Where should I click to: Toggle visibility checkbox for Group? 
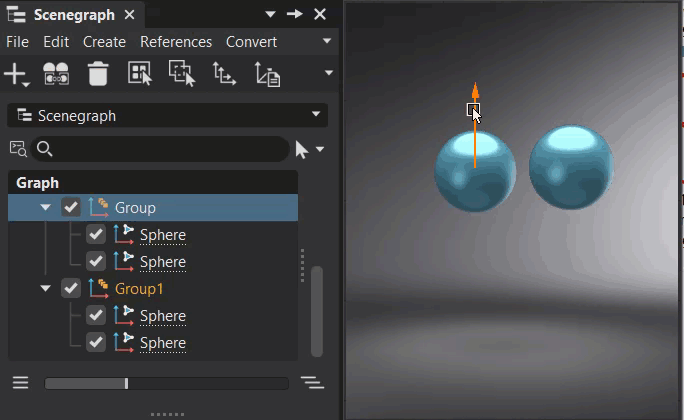71,207
